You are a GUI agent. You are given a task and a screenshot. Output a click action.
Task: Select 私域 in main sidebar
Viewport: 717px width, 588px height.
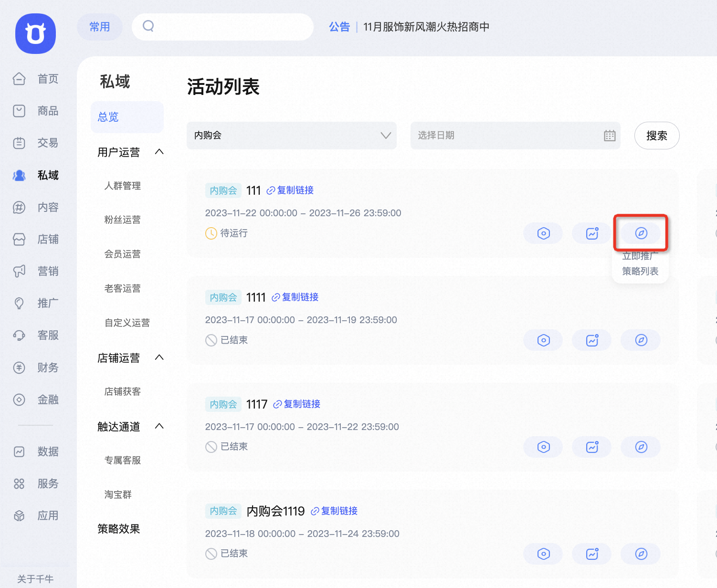[36, 175]
